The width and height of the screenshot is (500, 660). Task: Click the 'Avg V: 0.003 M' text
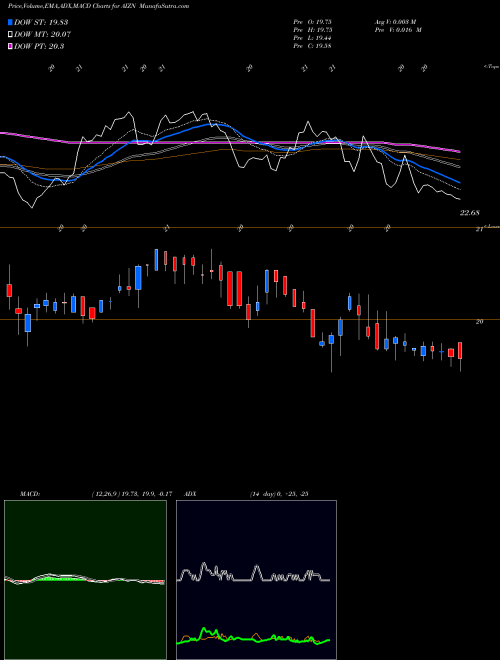[395, 22]
